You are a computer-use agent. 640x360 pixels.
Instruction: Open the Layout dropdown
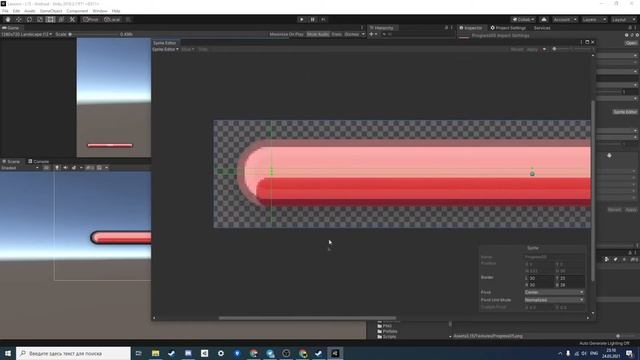tap(623, 19)
